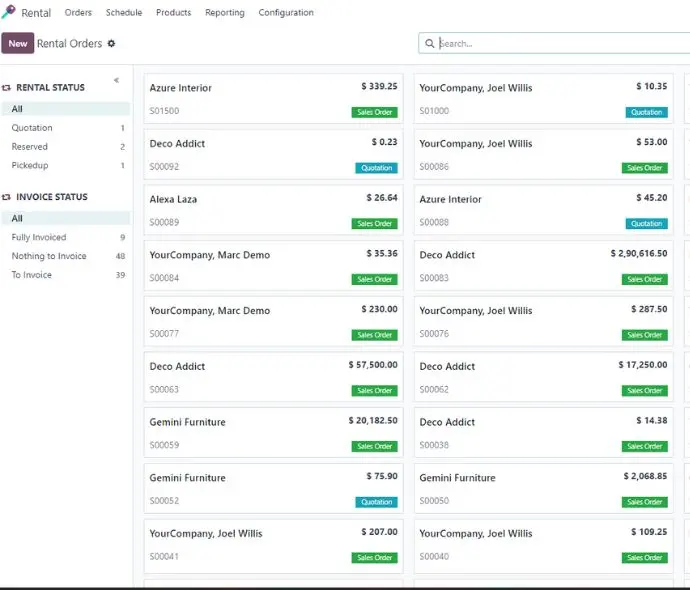Viewport: 690px width, 590px height.
Task: Click the S00086 order number
Action: pos(434,167)
